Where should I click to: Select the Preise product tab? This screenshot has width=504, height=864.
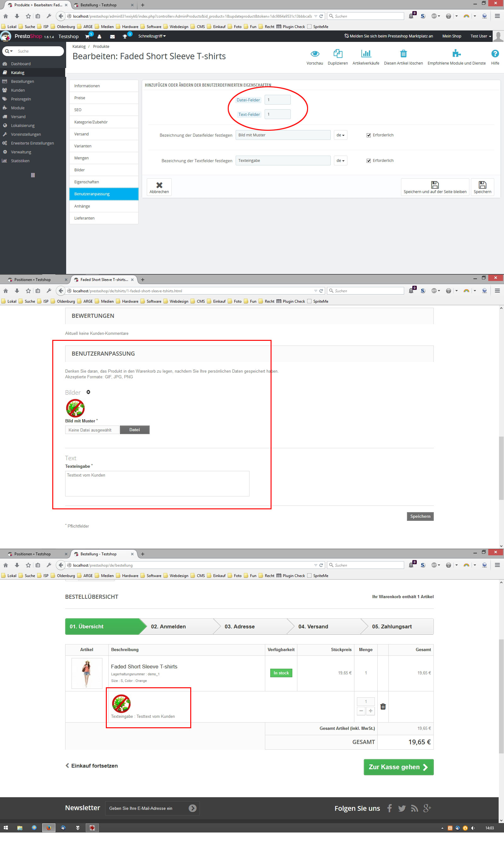coord(104,98)
